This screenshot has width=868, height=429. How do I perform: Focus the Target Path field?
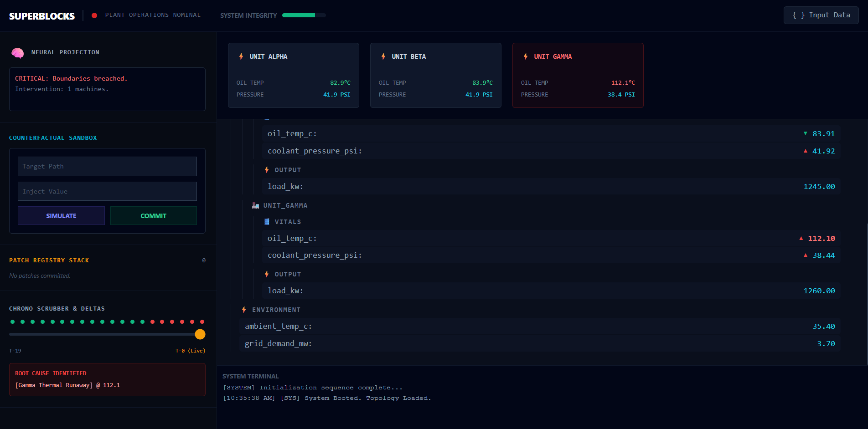pyautogui.click(x=107, y=166)
